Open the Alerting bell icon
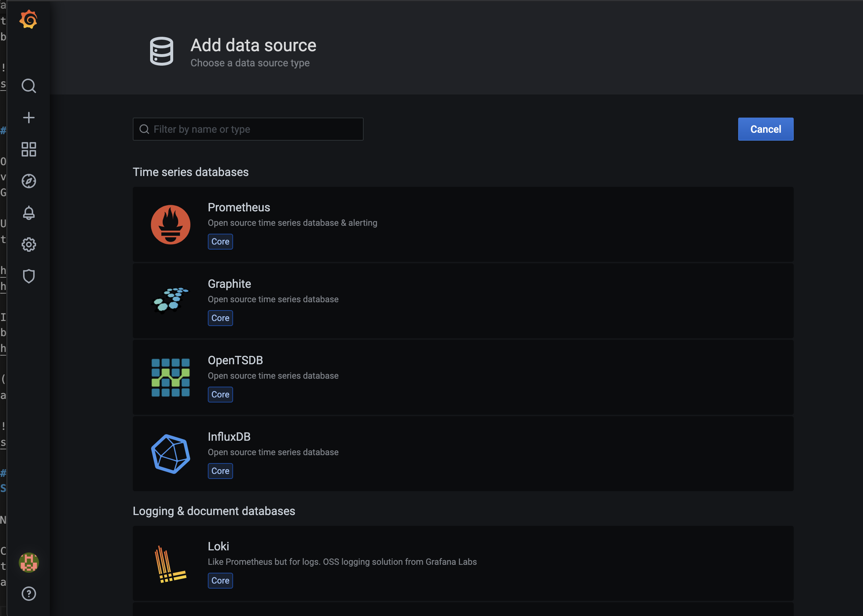Screen dimensions: 863x616 [29, 213]
